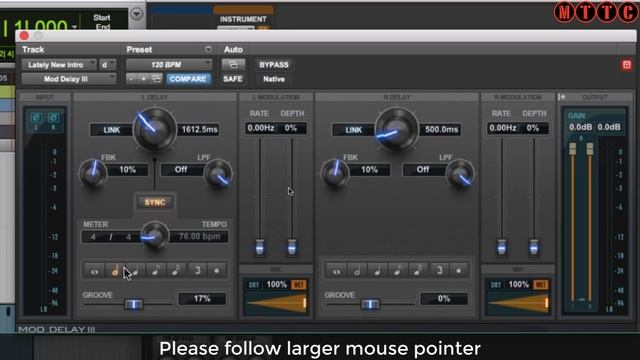640x360 pixels.
Task: Toggle triplet modifier in L Delay note row
Action: coord(197,271)
